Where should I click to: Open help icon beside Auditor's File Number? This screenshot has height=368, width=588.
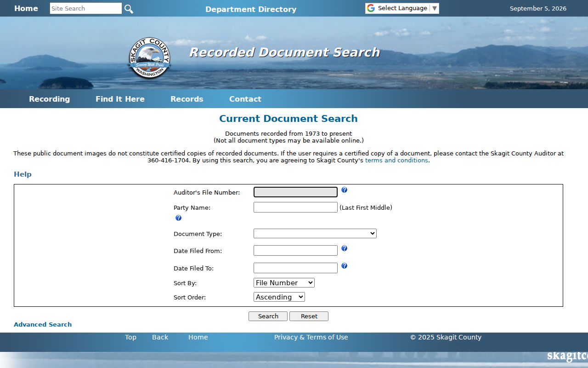coord(344,190)
